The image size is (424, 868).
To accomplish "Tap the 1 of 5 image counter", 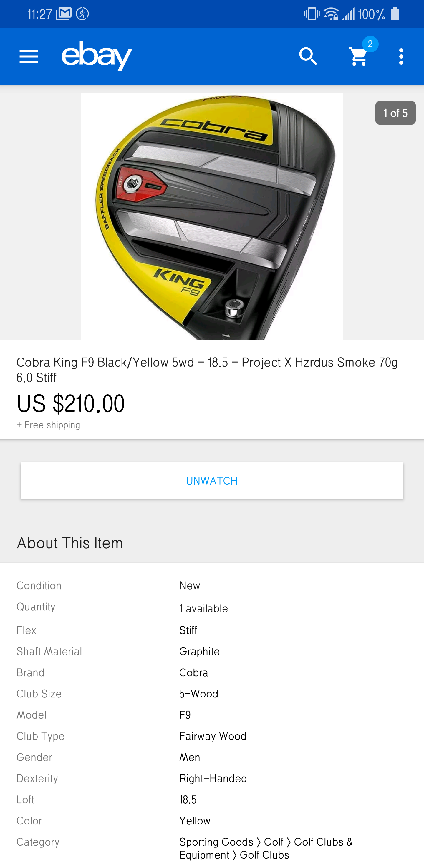I will pos(395,113).
